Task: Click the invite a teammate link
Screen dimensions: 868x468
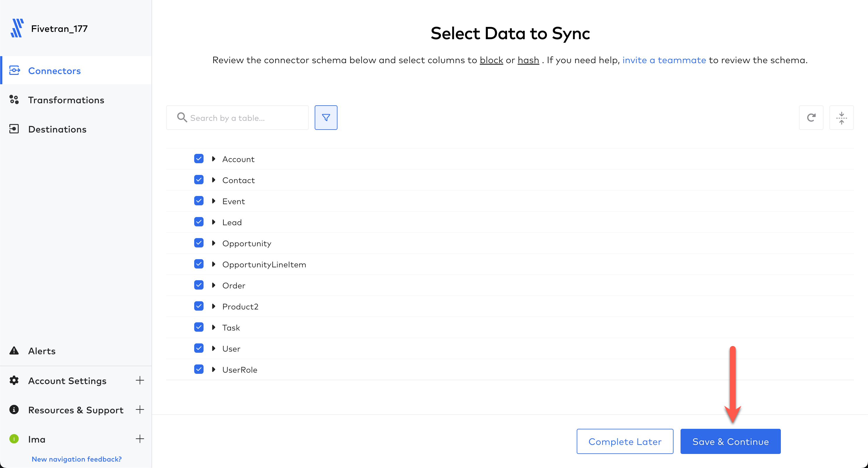Action: (x=664, y=59)
